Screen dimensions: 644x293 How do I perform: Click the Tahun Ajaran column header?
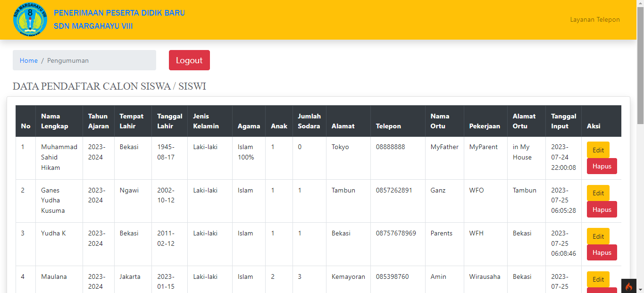[x=98, y=121]
